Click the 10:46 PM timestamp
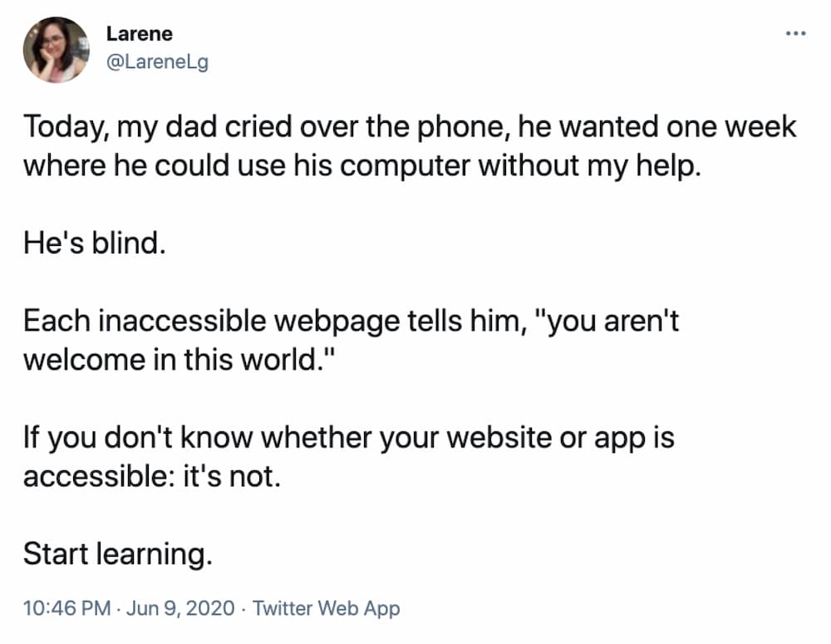Screen dimensions: 831x644 66,607
